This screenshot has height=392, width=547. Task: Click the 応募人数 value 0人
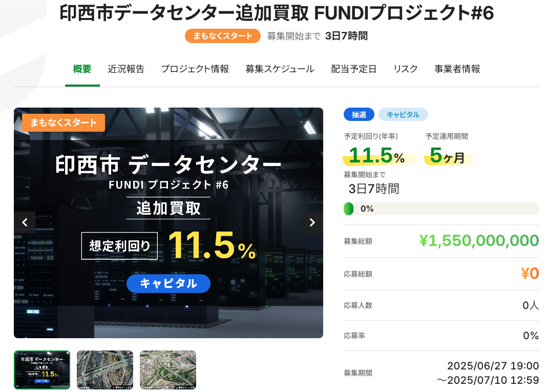point(531,305)
